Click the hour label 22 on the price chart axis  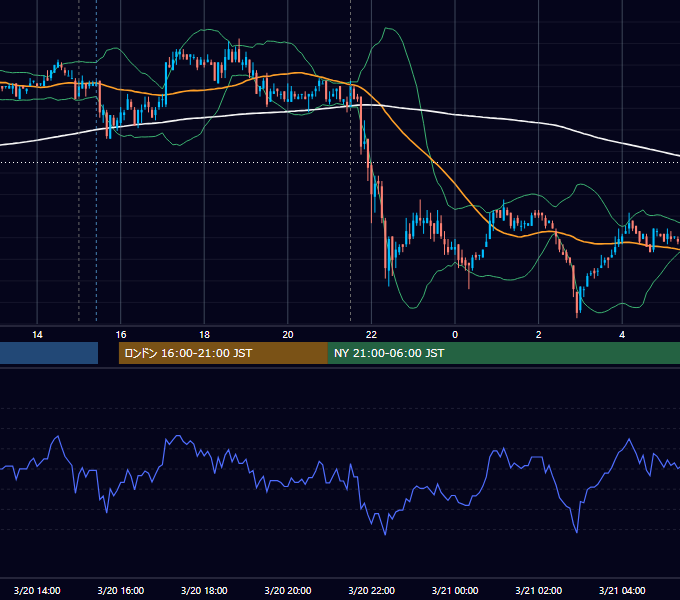click(371, 335)
